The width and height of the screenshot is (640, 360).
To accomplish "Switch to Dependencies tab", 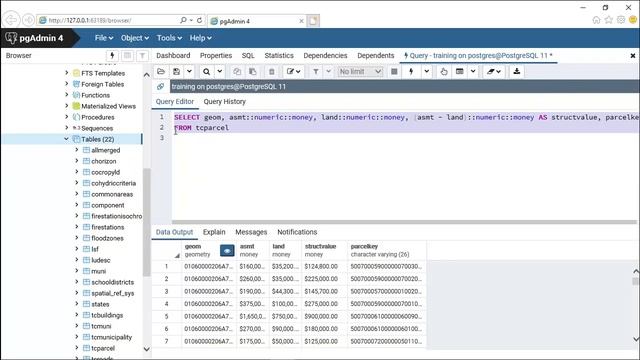I will point(325,56).
